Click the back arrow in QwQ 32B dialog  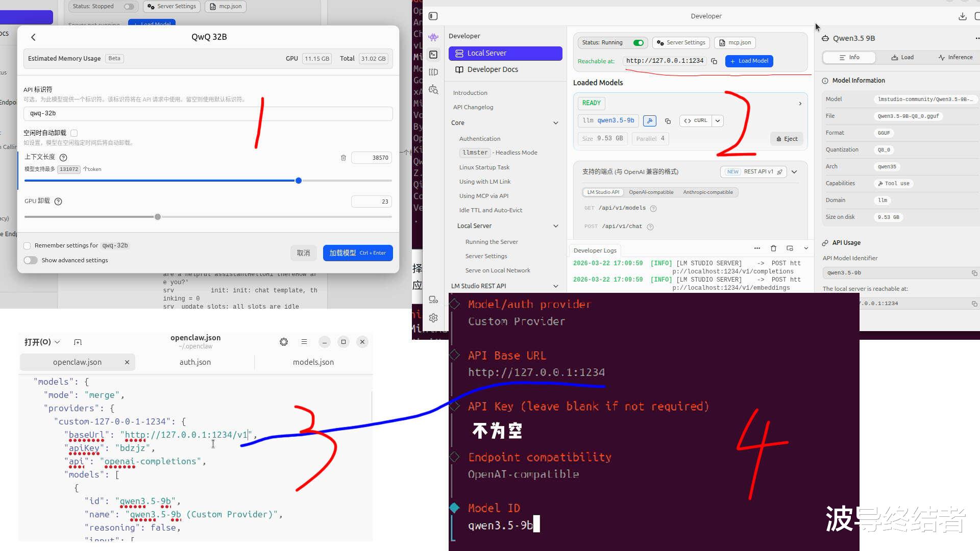[x=34, y=37]
